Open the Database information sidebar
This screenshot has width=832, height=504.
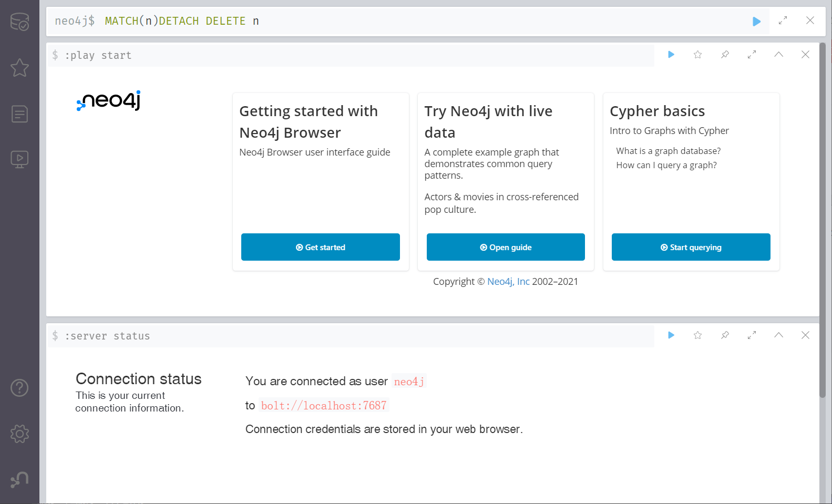pyautogui.click(x=19, y=22)
